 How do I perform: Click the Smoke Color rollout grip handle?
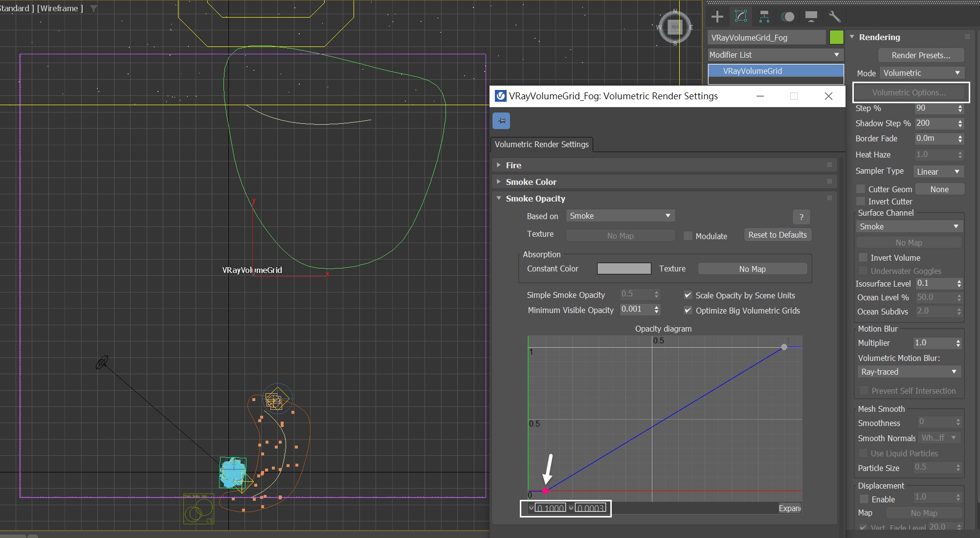click(829, 181)
